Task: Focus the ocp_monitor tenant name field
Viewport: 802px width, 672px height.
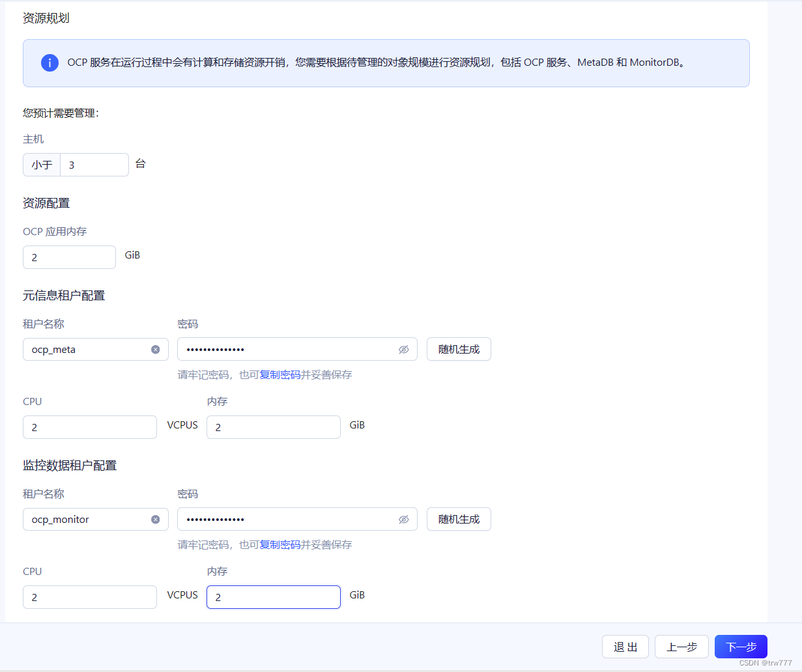Action: click(x=96, y=519)
